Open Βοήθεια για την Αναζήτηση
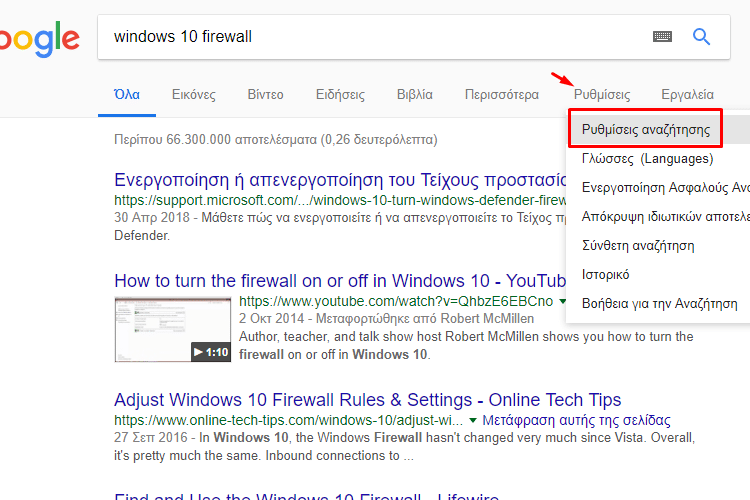This screenshot has width=750, height=500. pyautogui.click(x=658, y=303)
